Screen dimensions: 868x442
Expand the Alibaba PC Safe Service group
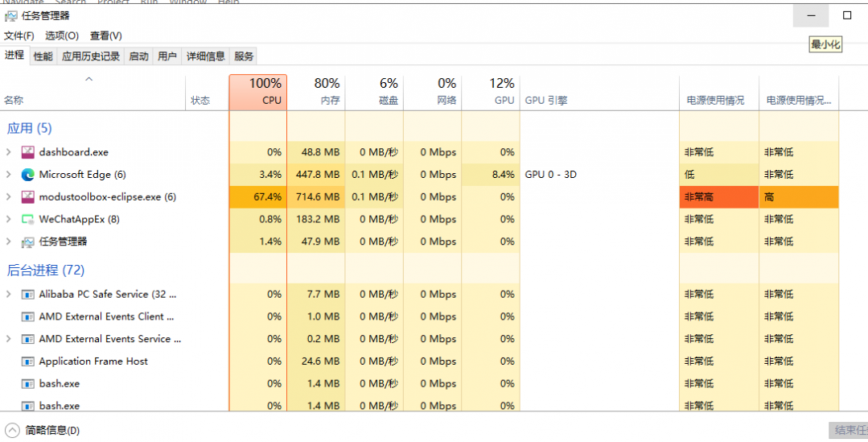coord(8,294)
